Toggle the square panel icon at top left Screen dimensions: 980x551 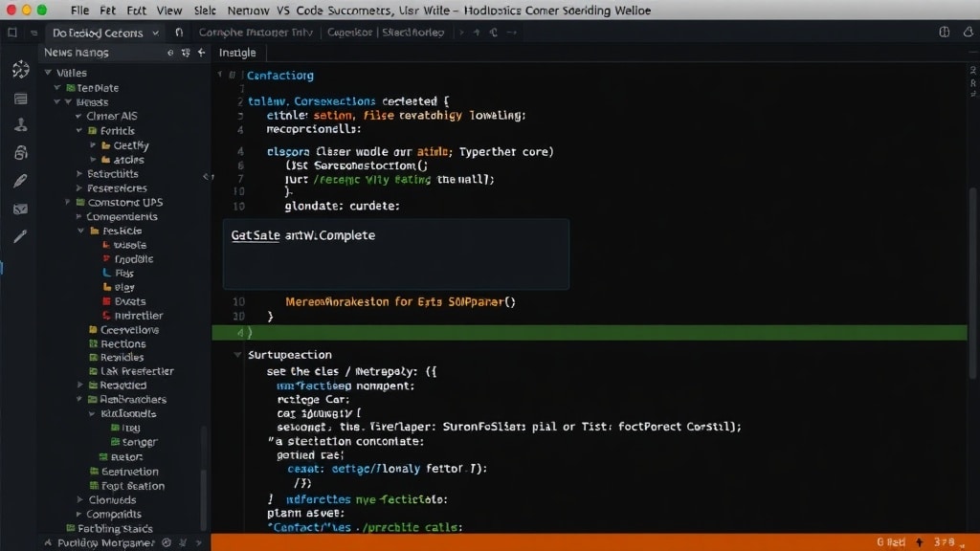[12, 33]
